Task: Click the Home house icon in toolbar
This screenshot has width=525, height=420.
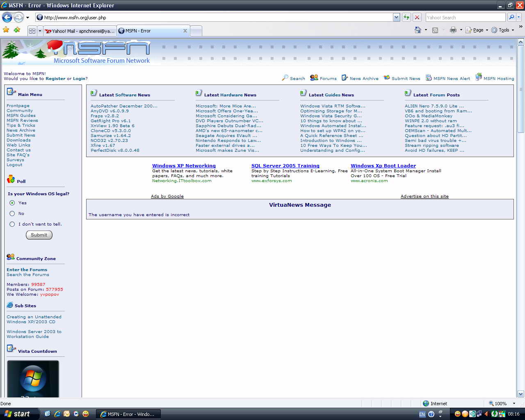Action: (418, 30)
